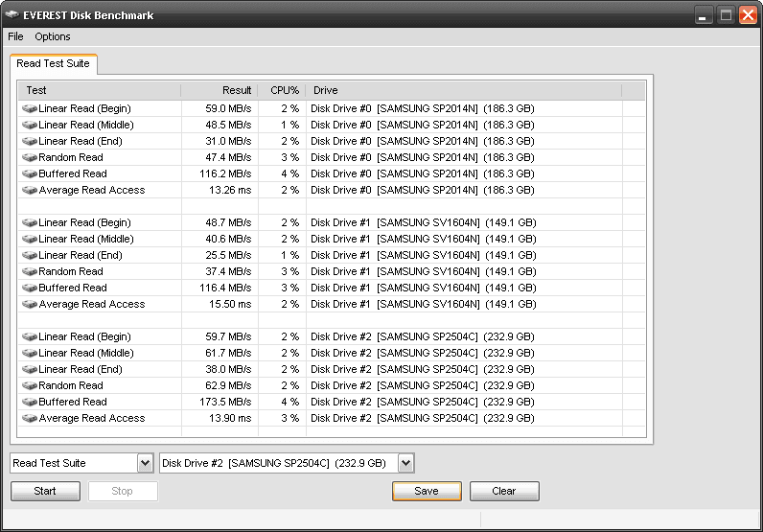Click drive icon of the 37.4 MB/s Random Read row
Image resolution: width=763 pixels, height=532 pixels.
[x=30, y=271]
